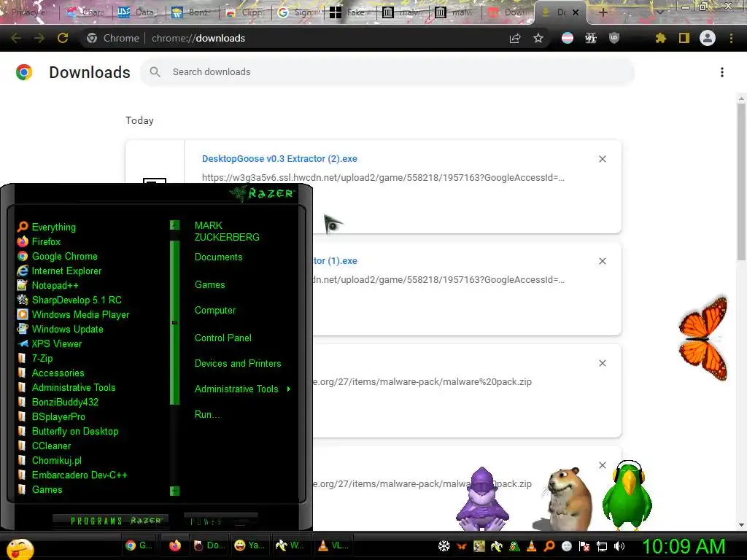Open the Chrome three-dot main menu
Viewport: 747px width, 560px height.
(731, 38)
